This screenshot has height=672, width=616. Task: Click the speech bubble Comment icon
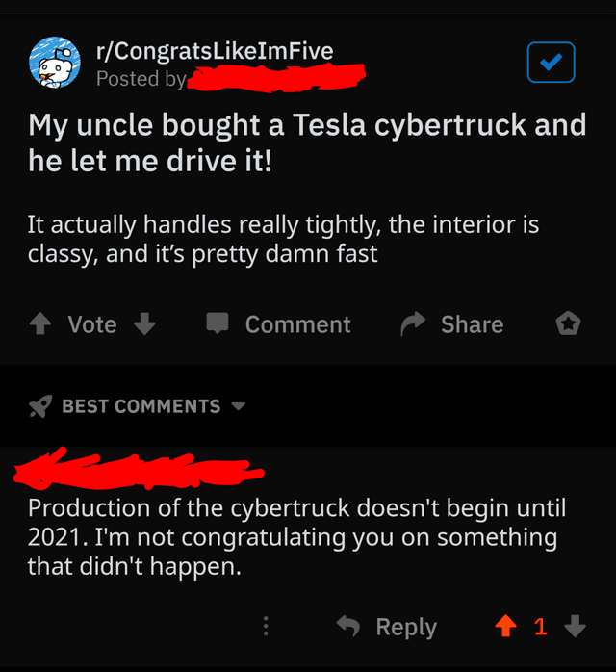tap(218, 323)
